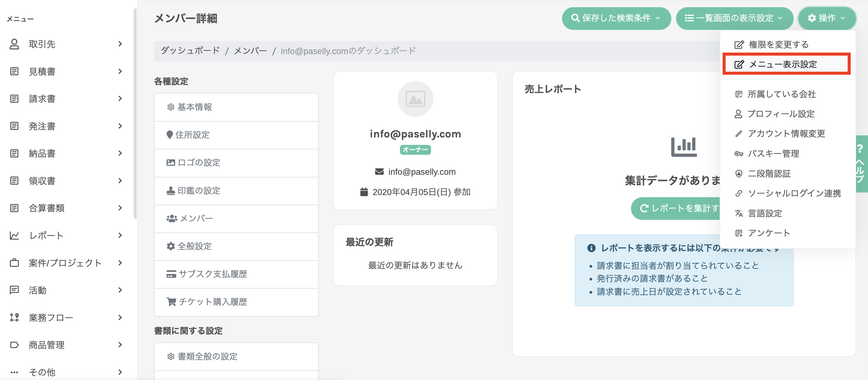Viewport: 868px width, 380px height.
Task: Click the レポートを集計する button
Action: 675,209
